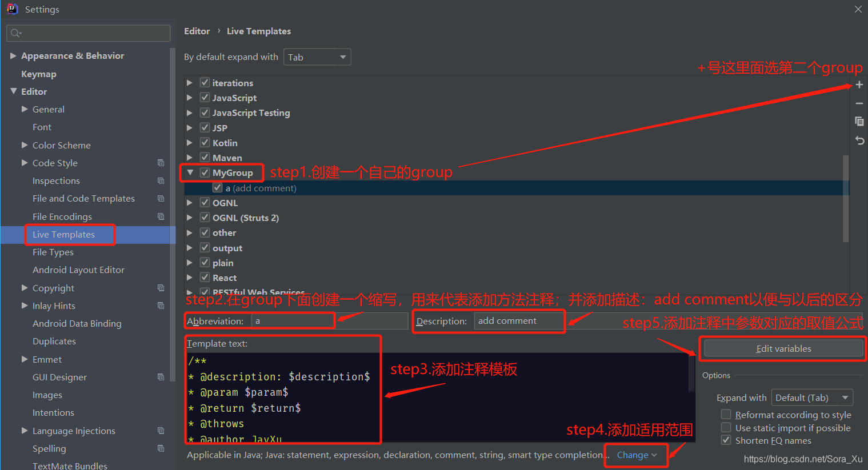Click project-level icon next to Spelling
The width and height of the screenshot is (868, 470).
pos(161,448)
